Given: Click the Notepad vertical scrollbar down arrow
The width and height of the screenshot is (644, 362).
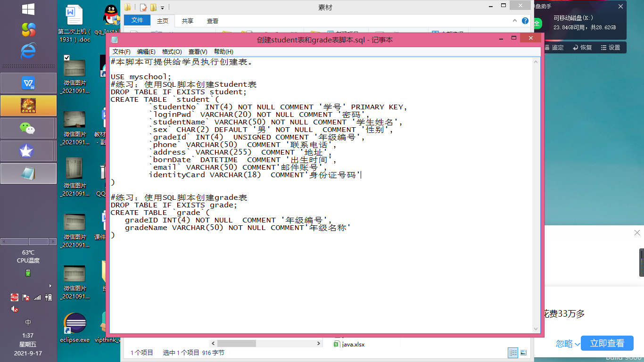Looking at the screenshot, I should [x=536, y=329].
